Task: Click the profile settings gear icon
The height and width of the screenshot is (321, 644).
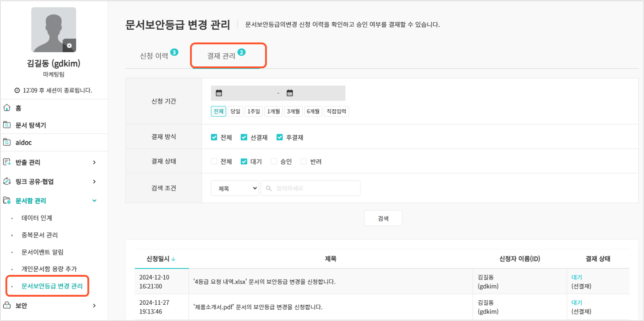Action: (x=69, y=45)
